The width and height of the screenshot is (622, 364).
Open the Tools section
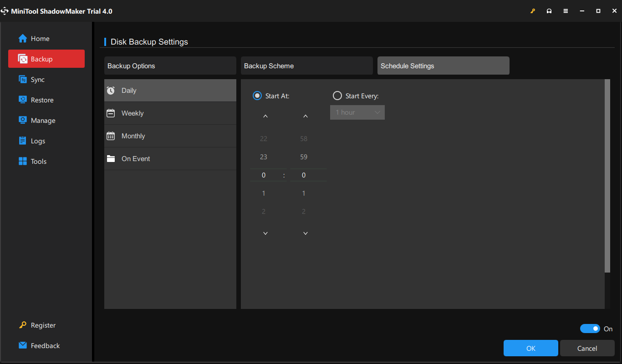click(39, 161)
